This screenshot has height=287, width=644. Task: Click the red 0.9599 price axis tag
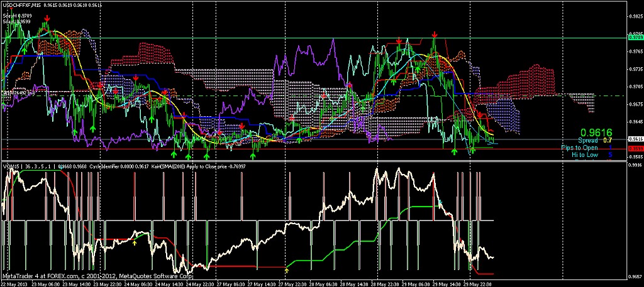(635, 149)
